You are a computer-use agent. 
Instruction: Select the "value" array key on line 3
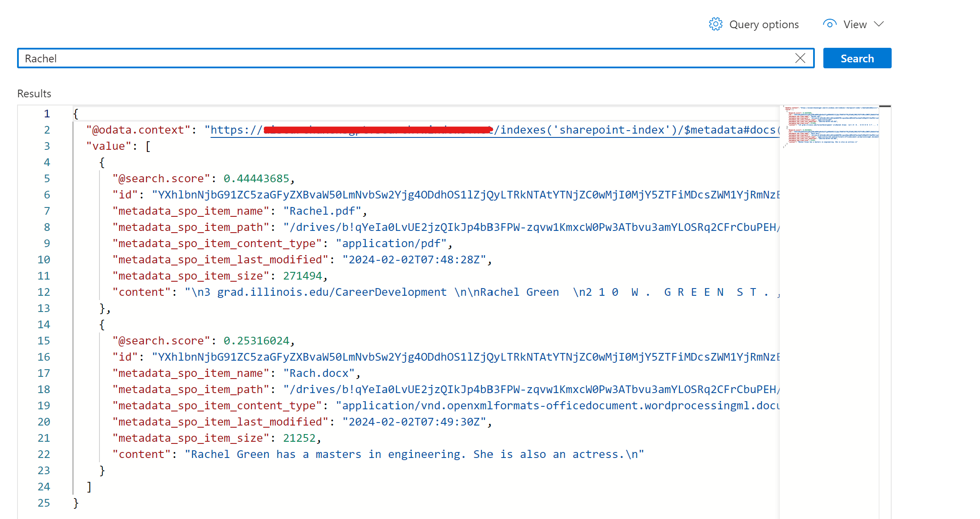click(108, 146)
